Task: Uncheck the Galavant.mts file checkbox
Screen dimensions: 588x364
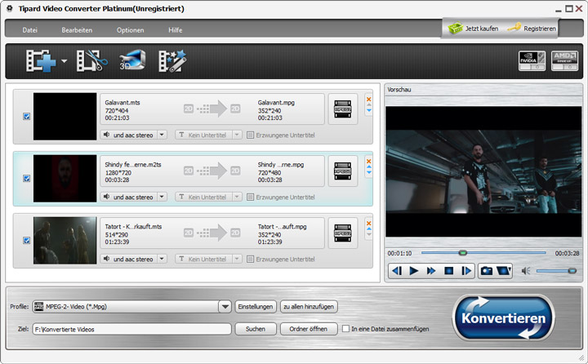Action: coord(27,116)
